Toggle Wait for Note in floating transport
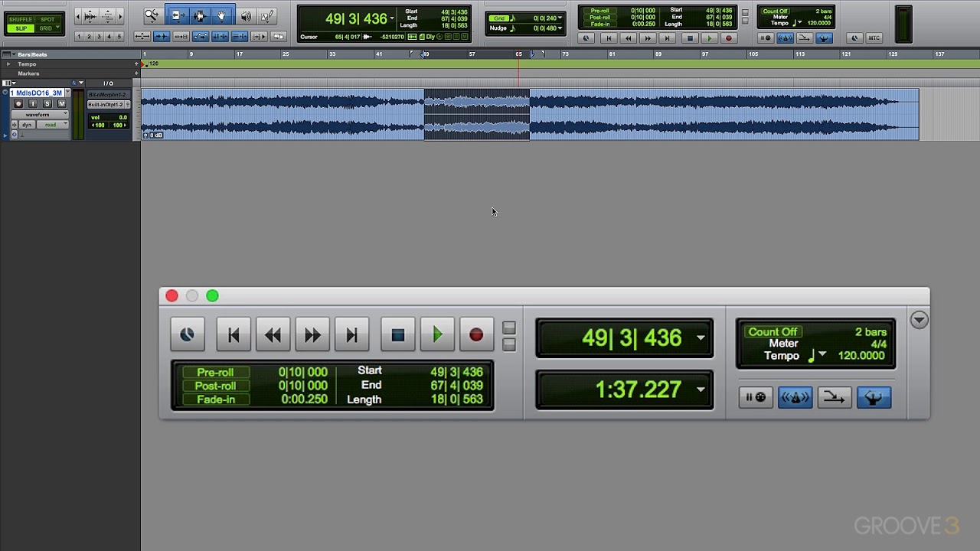The height and width of the screenshot is (551, 980). tap(756, 397)
